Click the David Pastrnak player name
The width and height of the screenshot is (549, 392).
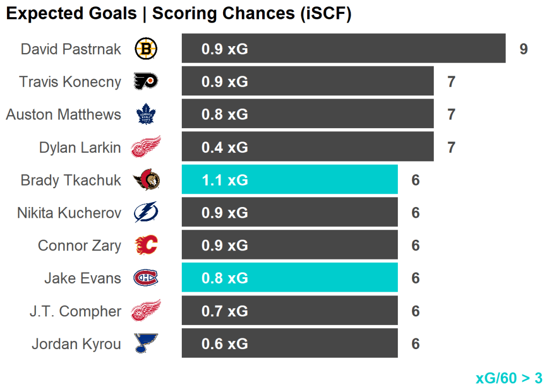point(71,49)
